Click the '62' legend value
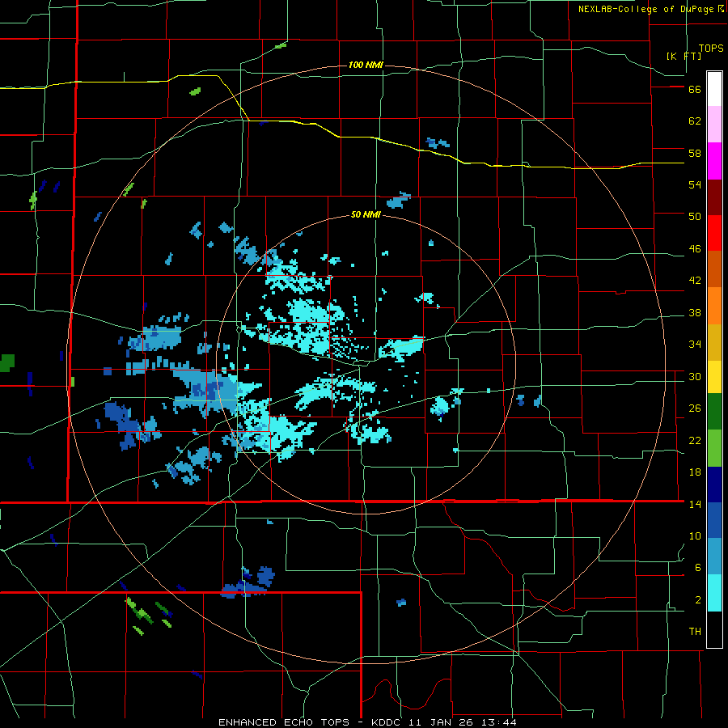The height and width of the screenshot is (728, 728). click(x=695, y=121)
